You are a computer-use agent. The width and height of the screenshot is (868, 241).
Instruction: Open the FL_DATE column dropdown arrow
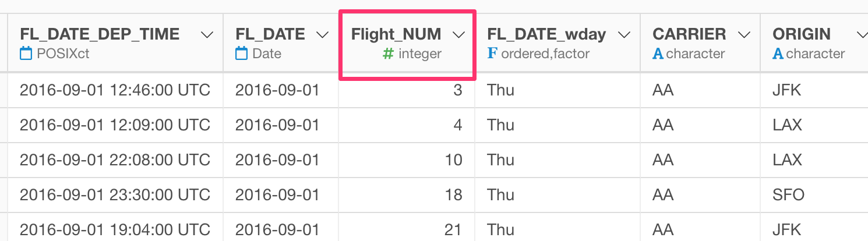(x=322, y=35)
